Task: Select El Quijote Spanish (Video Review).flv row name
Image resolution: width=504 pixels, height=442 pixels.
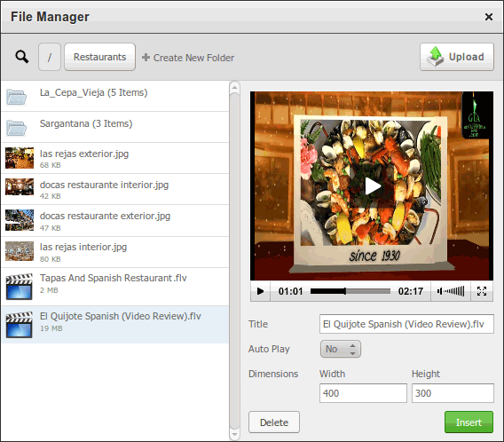Action: 120,316
